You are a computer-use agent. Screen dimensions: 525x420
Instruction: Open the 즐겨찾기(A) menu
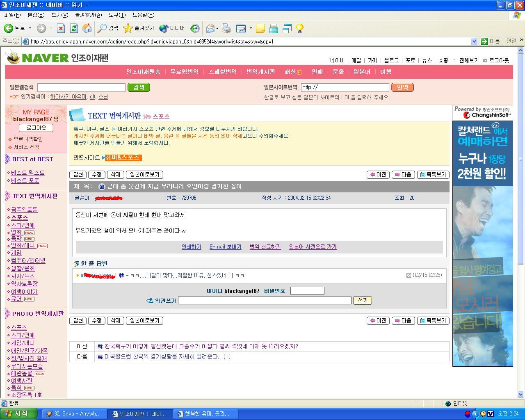pyautogui.click(x=88, y=15)
